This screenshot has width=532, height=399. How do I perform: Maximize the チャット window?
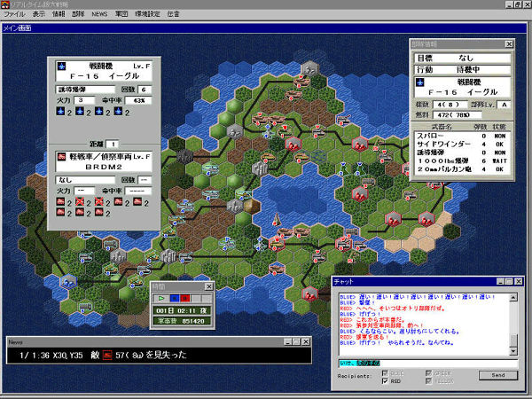pos(509,281)
